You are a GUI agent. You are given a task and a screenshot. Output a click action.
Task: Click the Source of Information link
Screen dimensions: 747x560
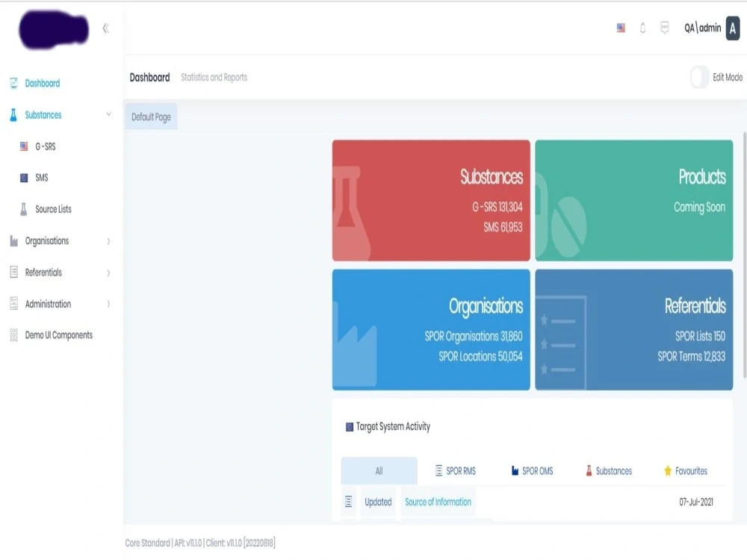pos(438,502)
